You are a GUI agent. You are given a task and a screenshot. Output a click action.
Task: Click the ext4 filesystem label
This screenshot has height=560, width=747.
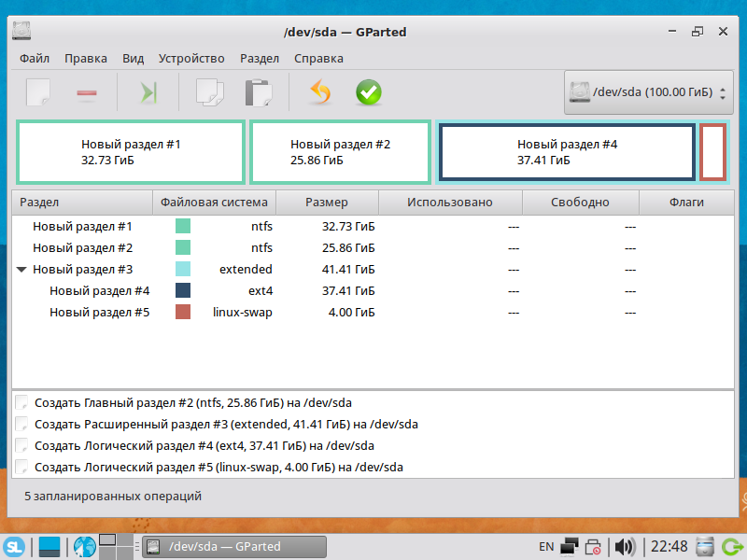pyautogui.click(x=261, y=291)
